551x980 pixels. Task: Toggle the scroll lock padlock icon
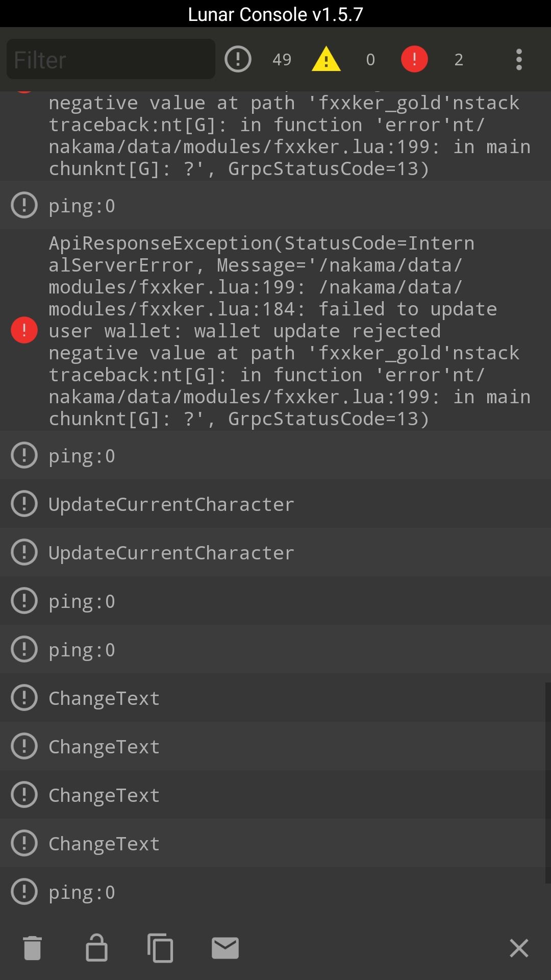pos(96,948)
